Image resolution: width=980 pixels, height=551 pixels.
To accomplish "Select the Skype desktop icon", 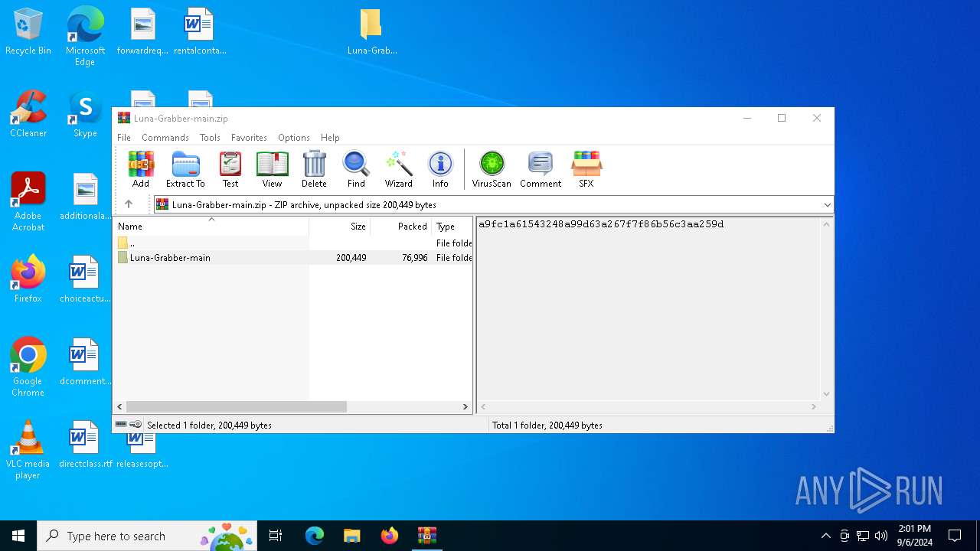I will click(85, 113).
